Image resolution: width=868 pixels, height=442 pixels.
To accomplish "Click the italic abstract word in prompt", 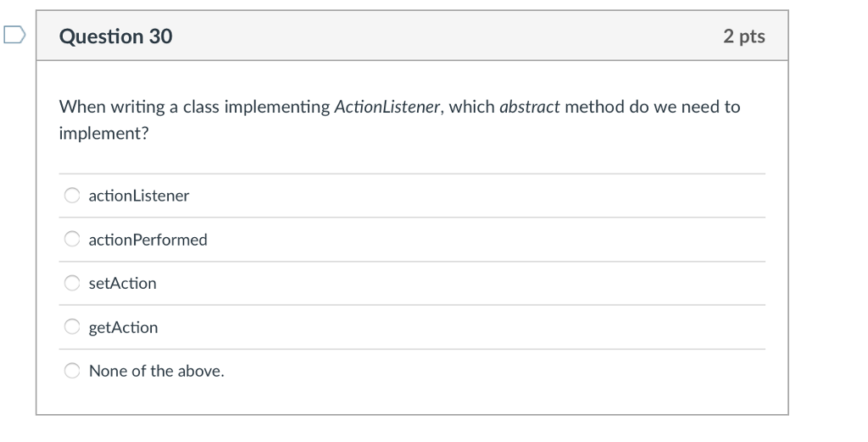I will point(529,106).
